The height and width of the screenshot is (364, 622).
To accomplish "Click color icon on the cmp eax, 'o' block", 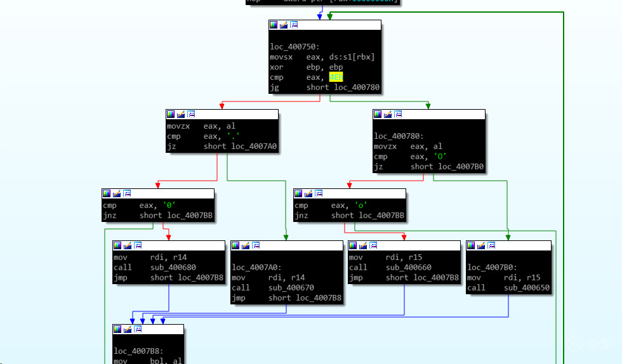I will pos(298,193).
